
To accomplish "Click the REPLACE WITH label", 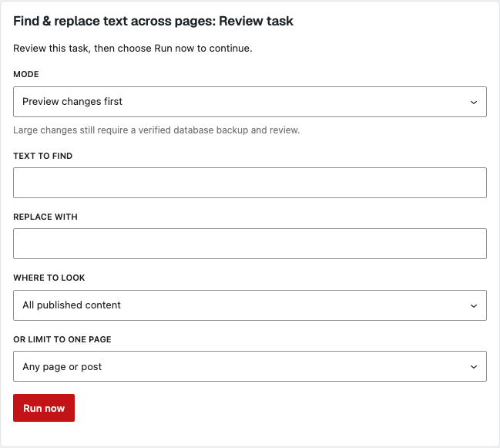I will tap(45, 217).
